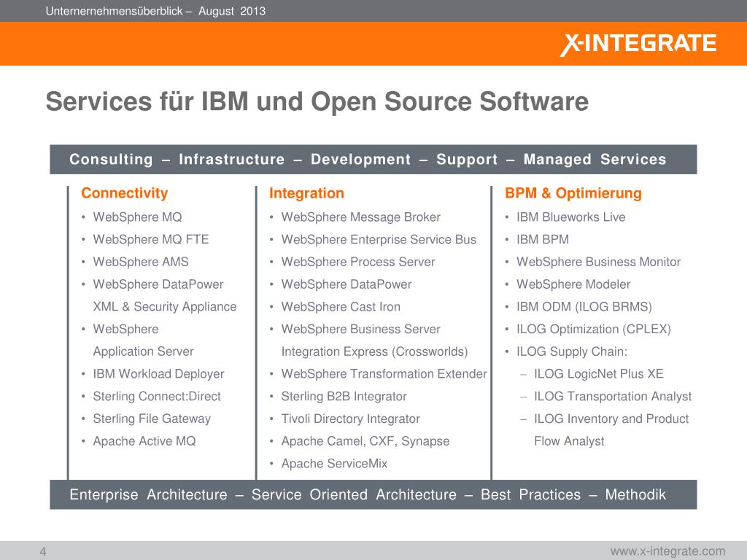The image size is (747, 560).
Task: Select 'IBM Workload Deployer' item
Action: point(158,374)
